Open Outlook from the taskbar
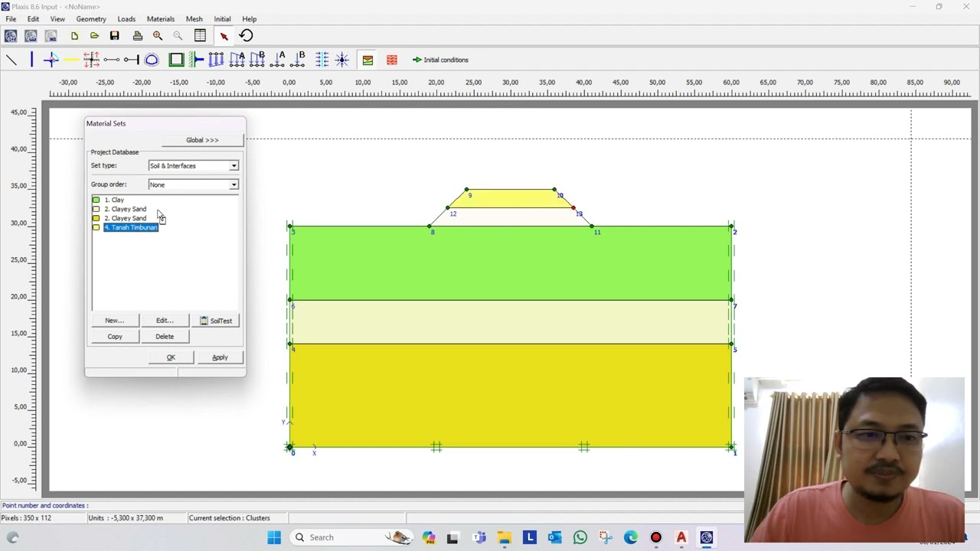Viewport: 980px width, 551px height. tap(554, 537)
